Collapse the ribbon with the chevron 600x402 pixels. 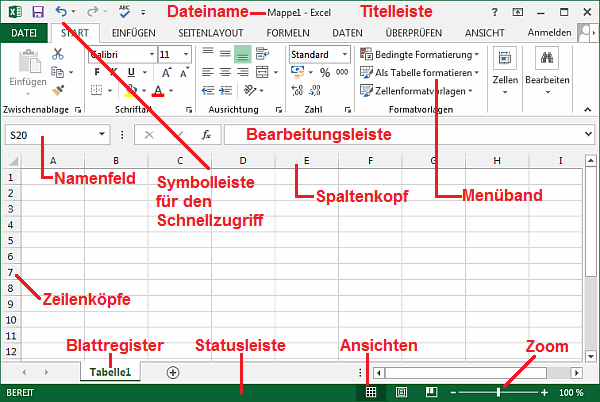click(x=588, y=110)
